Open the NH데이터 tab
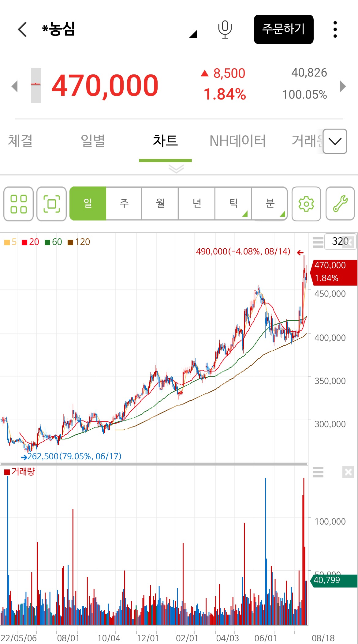 click(238, 141)
